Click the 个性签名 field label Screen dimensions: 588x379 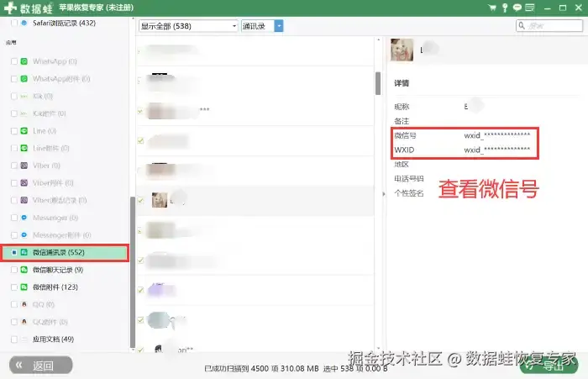coord(409,193)
